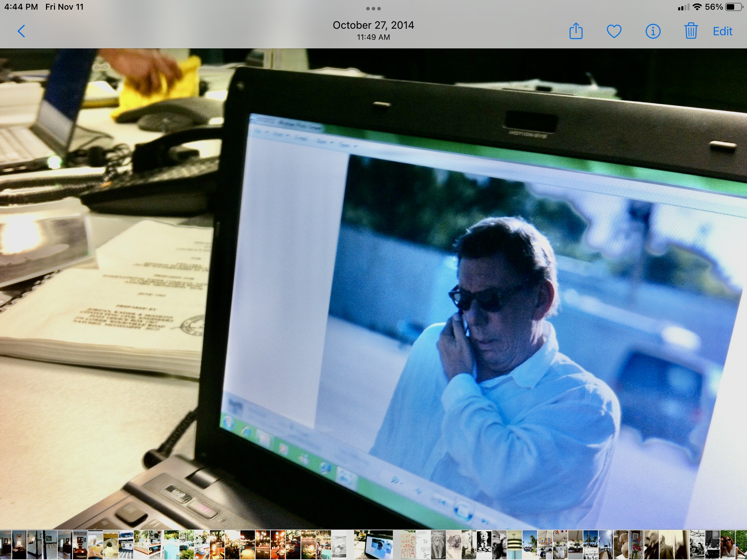
Task: Open the share sheet for this photo
Action: coord(576,31)
